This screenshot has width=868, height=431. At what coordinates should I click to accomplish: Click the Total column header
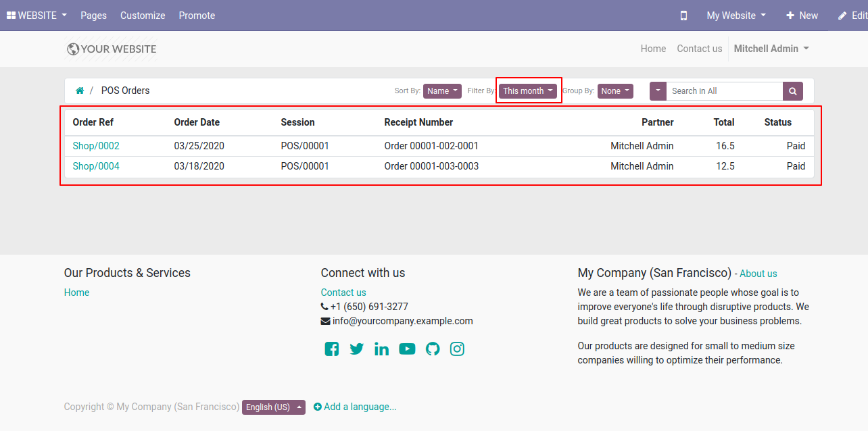pos(724,122)
